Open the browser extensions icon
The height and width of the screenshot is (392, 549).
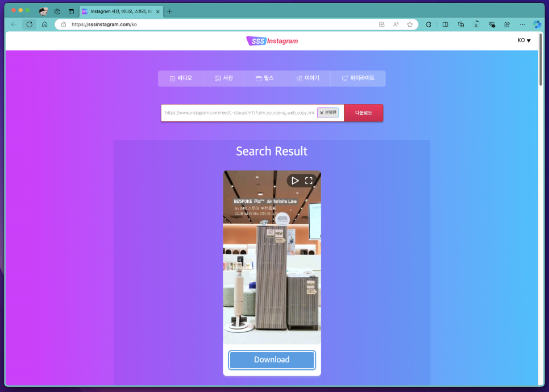pos(428,24)
